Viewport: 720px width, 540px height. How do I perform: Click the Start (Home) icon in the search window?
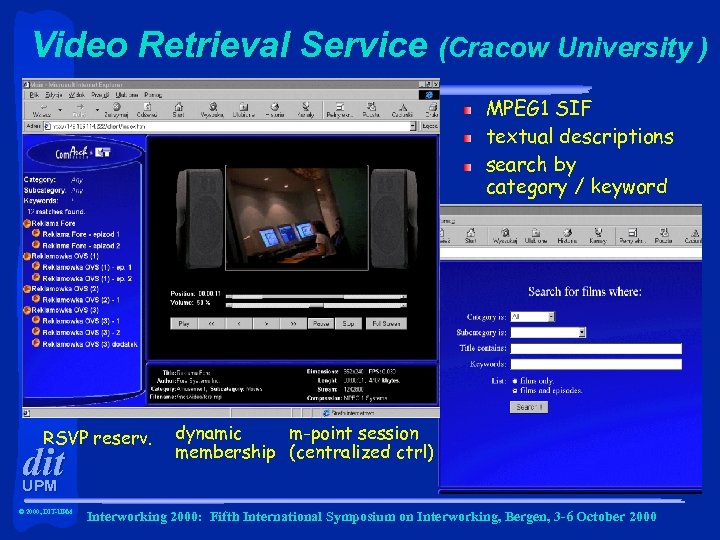(x=470, y=236)
